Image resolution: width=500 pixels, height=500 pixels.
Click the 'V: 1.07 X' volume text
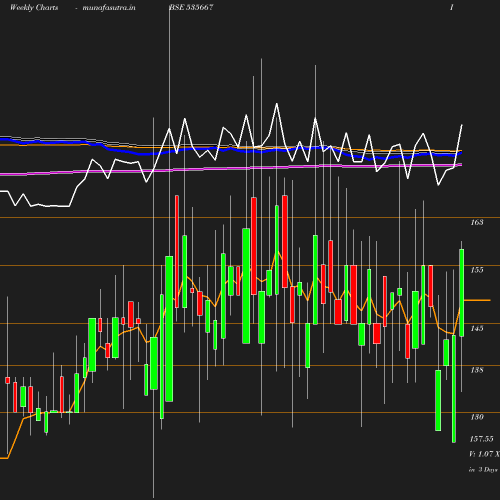[484, 454]
